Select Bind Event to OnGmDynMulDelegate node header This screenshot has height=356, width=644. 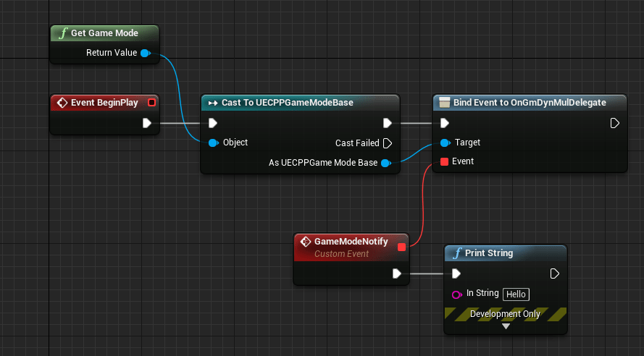529,103
